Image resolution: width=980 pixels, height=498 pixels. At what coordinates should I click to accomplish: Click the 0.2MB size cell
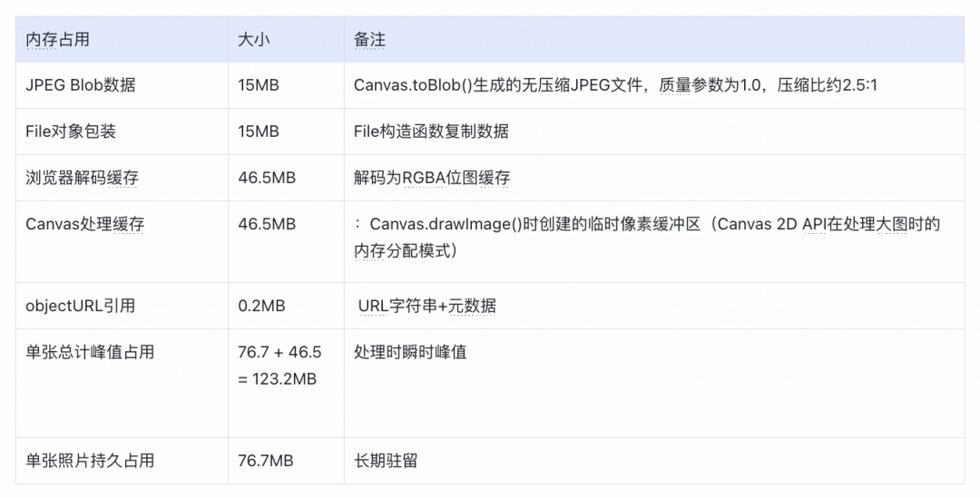(261, 306)
